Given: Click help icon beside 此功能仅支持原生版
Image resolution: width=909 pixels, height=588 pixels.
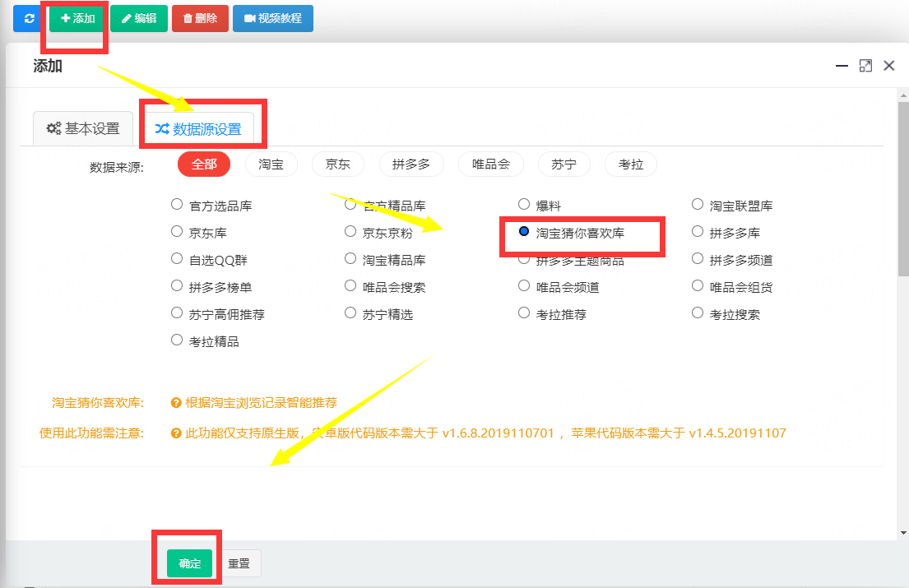Looking at the screenshot, I should (176, 433).
